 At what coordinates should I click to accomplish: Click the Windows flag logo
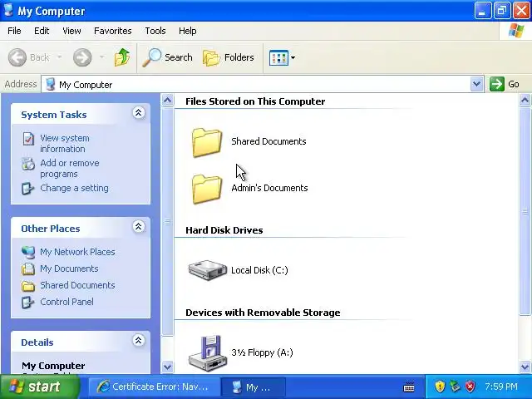(515, 31)
